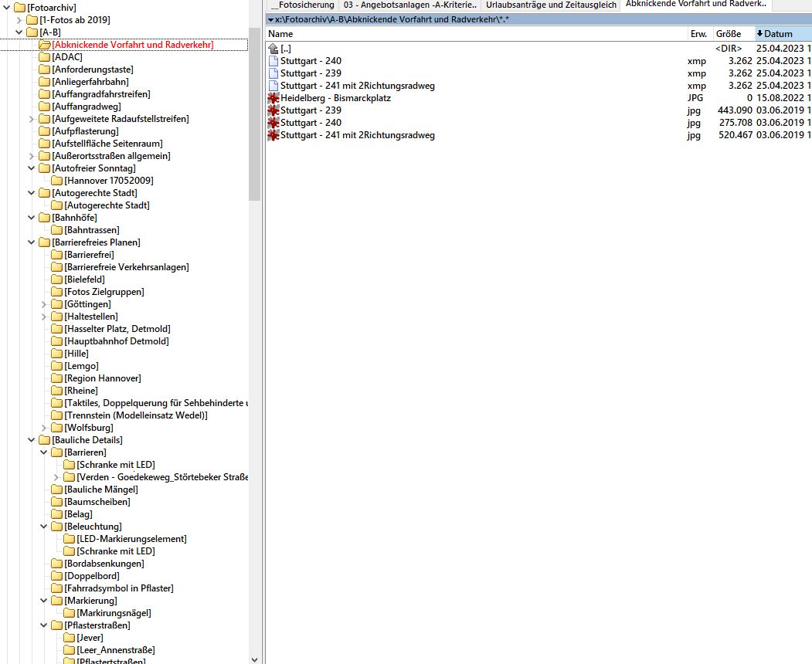The height and width of the screenshot is (664, 812).
Task: Click Heidelberg - Bismarckplatz image icon
Action: [273, 98]
